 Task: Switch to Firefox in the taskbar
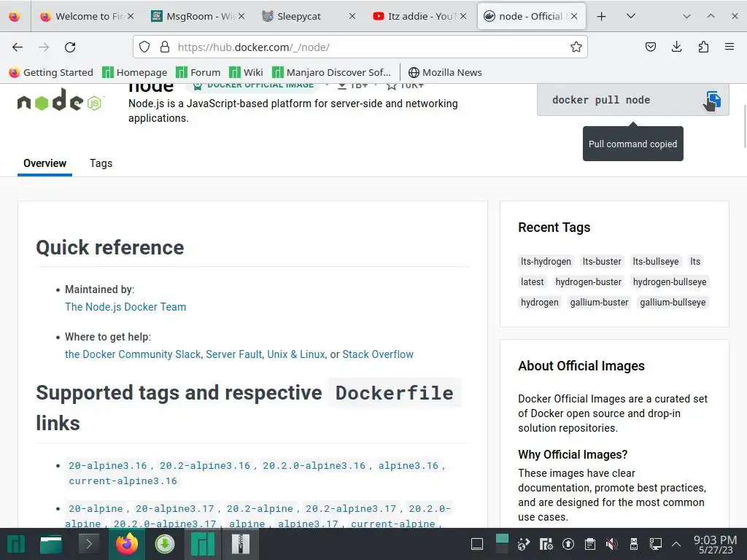pos(127,544)
